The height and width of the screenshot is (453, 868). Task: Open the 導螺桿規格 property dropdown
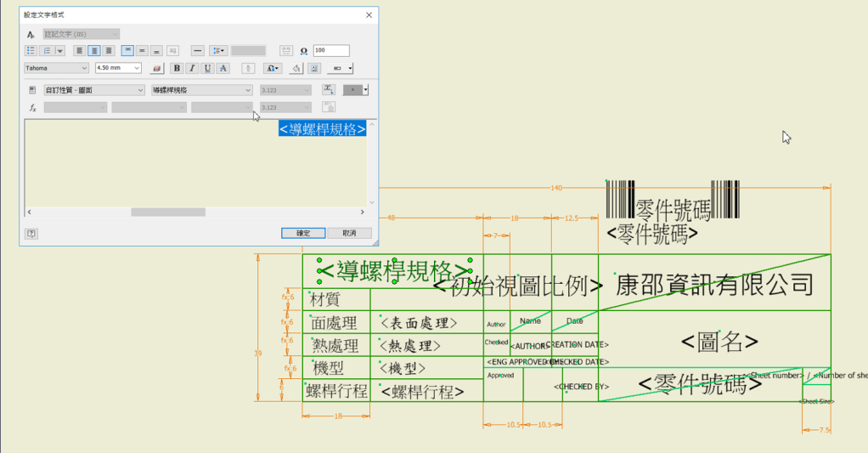pos(248,90)
